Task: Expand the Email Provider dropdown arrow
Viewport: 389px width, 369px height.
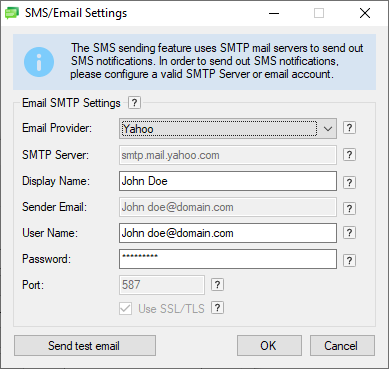Action: coord(328,129)
